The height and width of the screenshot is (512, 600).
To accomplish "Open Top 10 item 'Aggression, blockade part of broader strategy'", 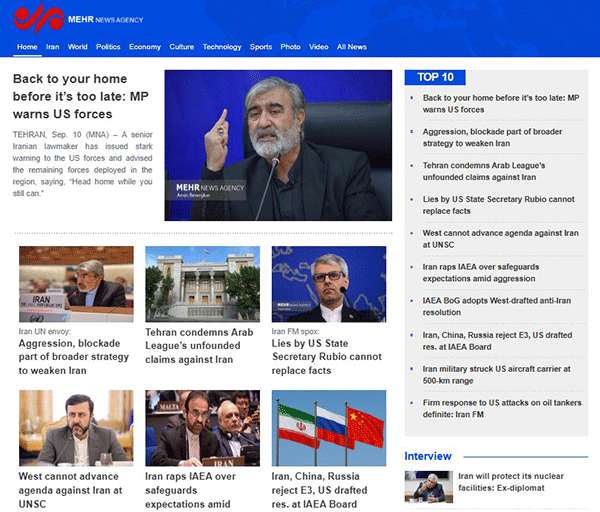I will (492, 137).
